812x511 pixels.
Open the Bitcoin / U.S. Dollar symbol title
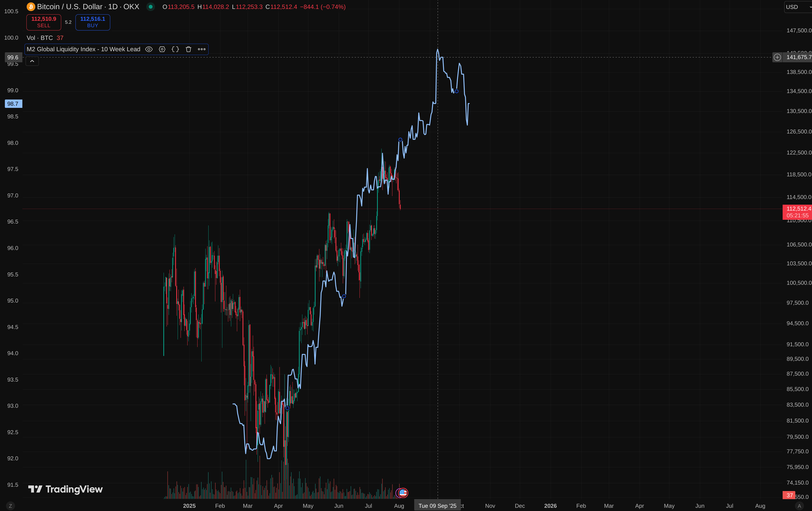click(88, 7)
